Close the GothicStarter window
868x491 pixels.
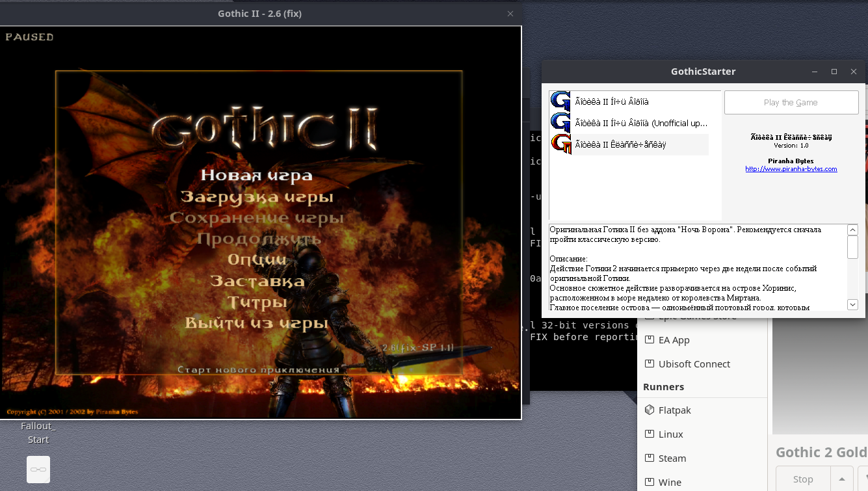pyautogui.click(x=854, y=72)
